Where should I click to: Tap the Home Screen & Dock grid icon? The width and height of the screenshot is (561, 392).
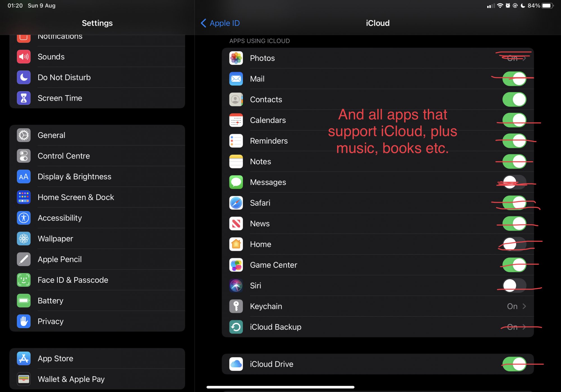[24, 197]
